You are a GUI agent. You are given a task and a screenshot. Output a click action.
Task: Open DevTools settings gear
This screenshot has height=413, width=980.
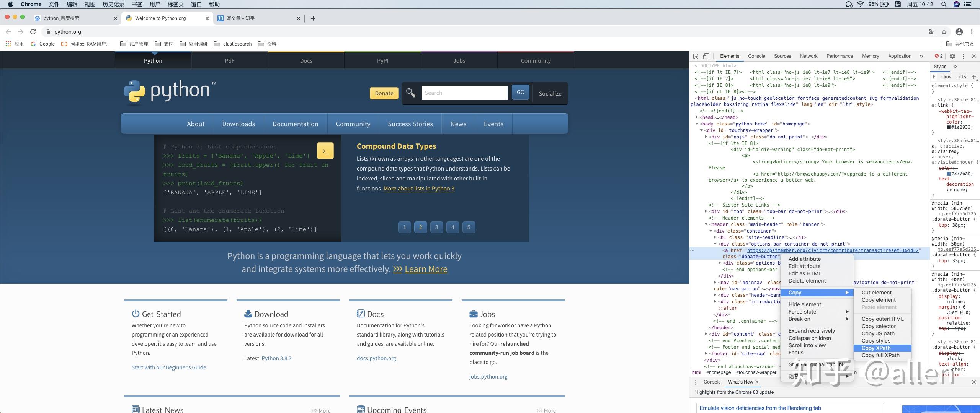click(x=952, y=56)
